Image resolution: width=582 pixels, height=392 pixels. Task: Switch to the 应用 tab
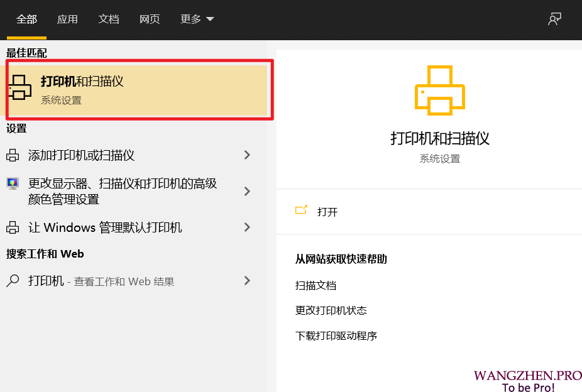(67, 19)
